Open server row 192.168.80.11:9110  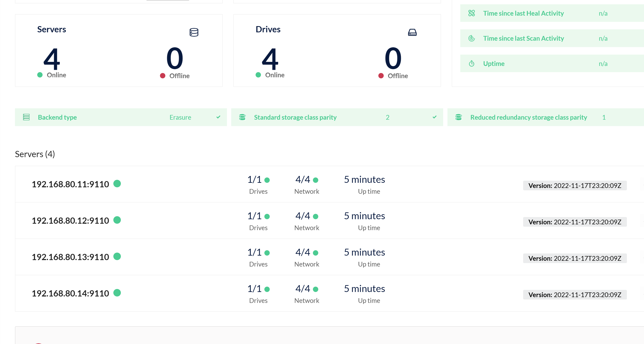(330, 184)
